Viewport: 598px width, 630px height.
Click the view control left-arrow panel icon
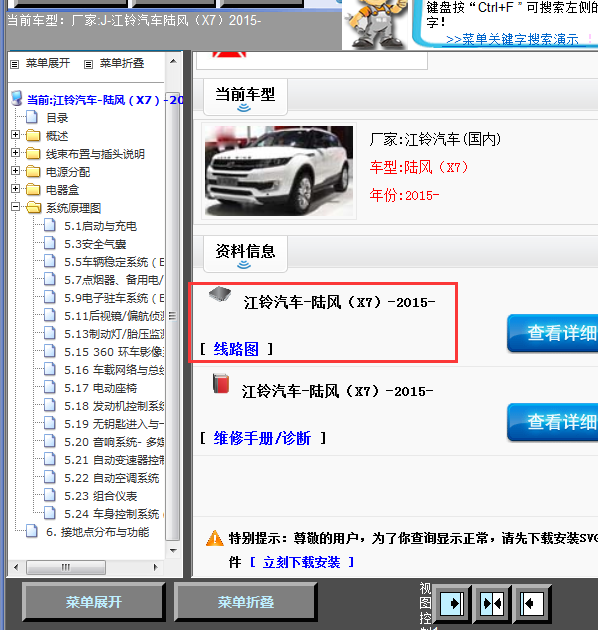[x=532, y=603]
